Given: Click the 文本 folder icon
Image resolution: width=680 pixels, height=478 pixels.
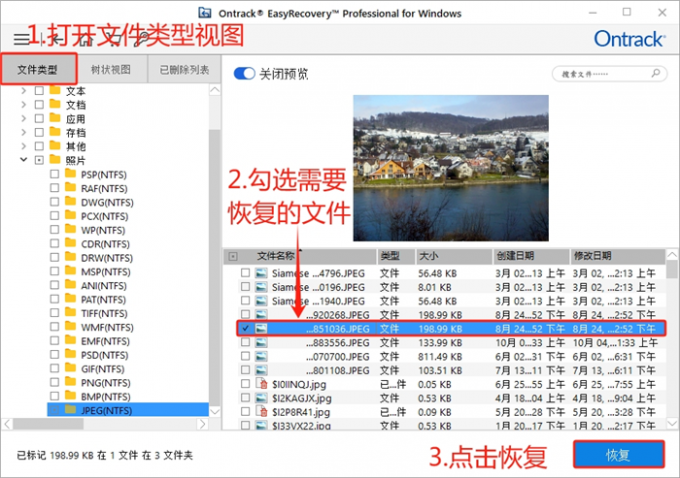Looking at the screenshot, I should point(55,91).
